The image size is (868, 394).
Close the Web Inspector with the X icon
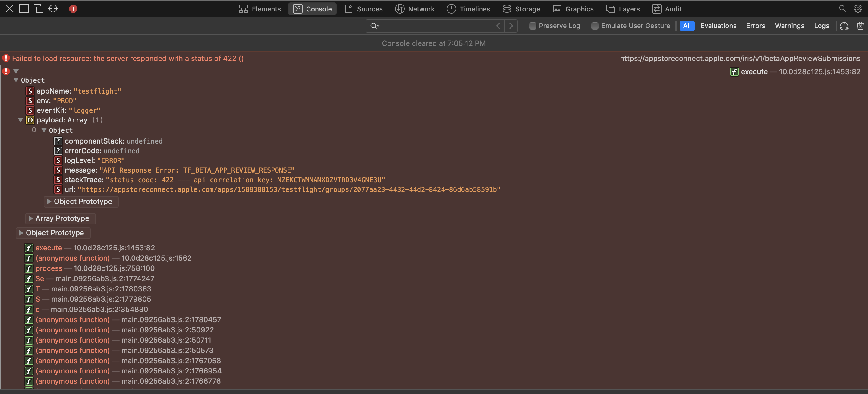click(9, 9)
